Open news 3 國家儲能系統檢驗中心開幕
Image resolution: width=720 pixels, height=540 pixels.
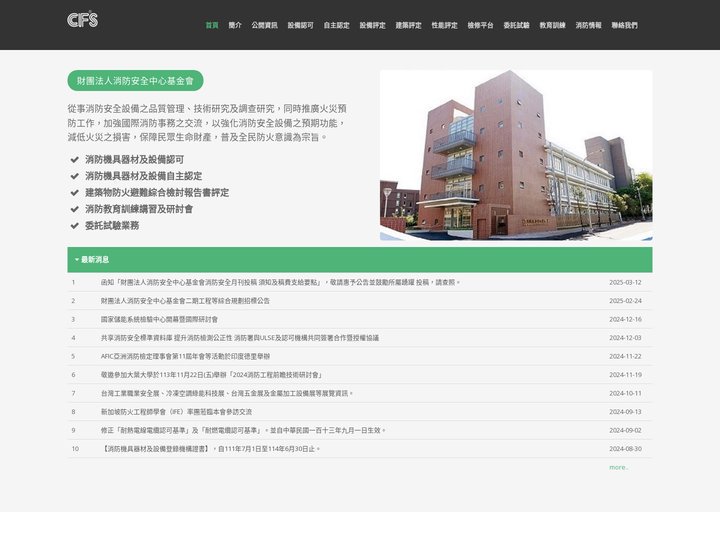pos(159,319)
